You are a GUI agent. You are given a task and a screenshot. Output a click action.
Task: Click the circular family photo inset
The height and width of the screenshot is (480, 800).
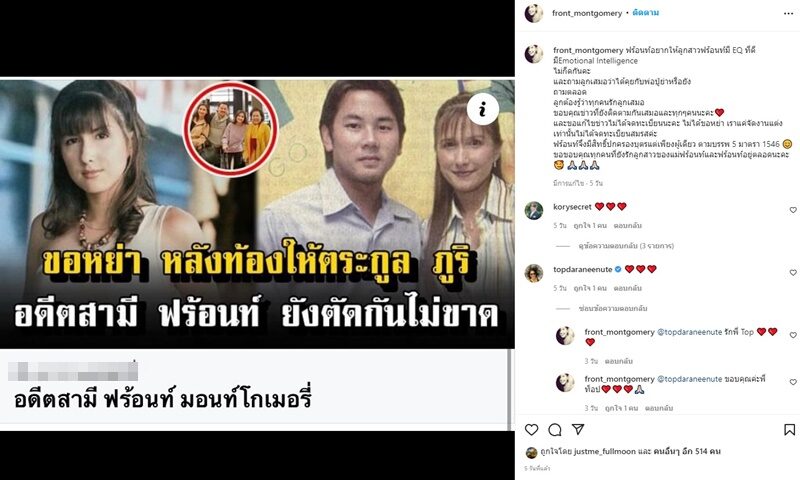click(x=231, y=127)
